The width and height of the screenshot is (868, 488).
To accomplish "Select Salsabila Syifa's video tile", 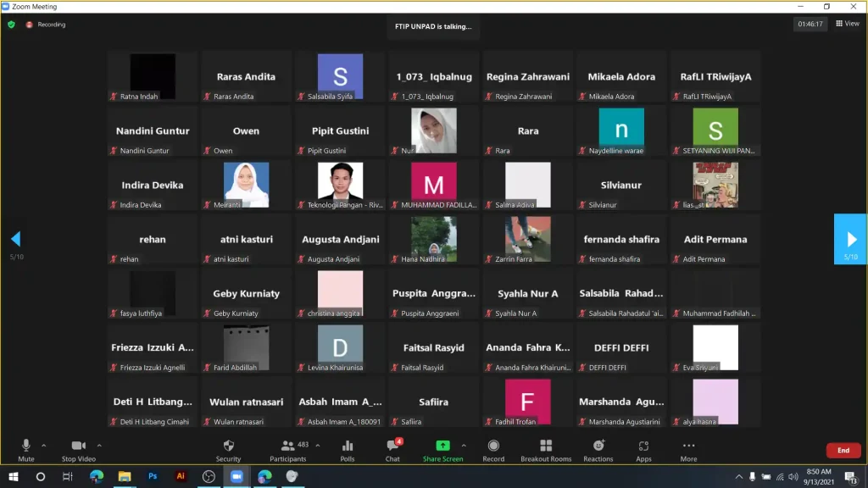I will tap(340, 76).
